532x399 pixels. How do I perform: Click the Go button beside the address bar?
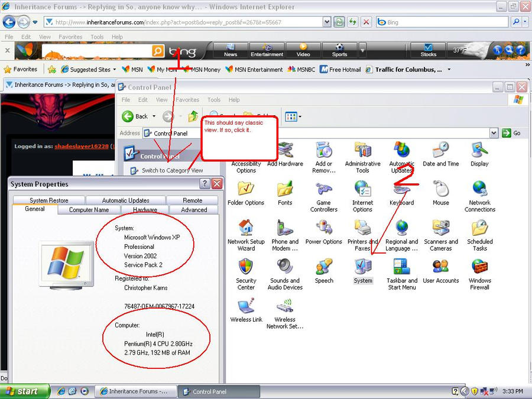pos(510,132)
